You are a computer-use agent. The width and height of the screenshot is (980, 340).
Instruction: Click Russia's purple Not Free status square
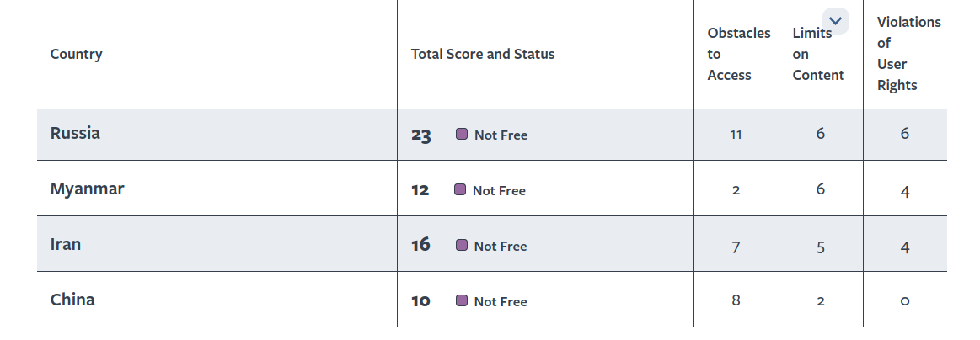point(462,134)
